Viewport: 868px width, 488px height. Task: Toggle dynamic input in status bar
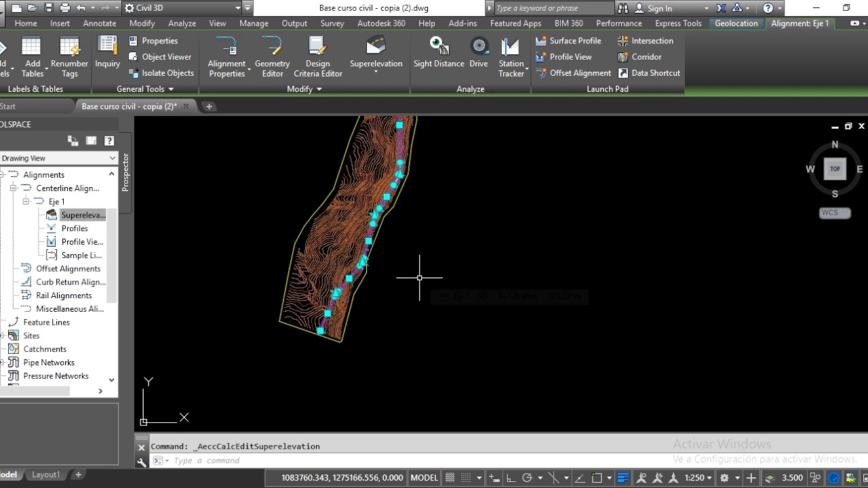494,478
